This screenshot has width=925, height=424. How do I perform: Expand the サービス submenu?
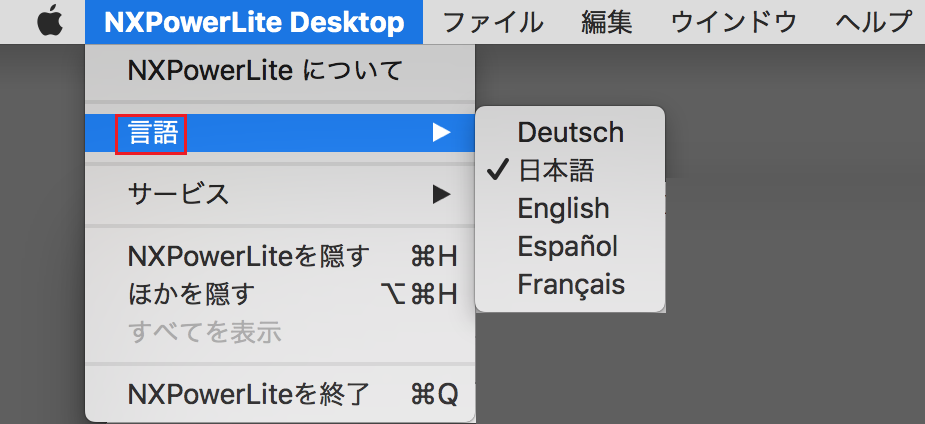(280, 194)
